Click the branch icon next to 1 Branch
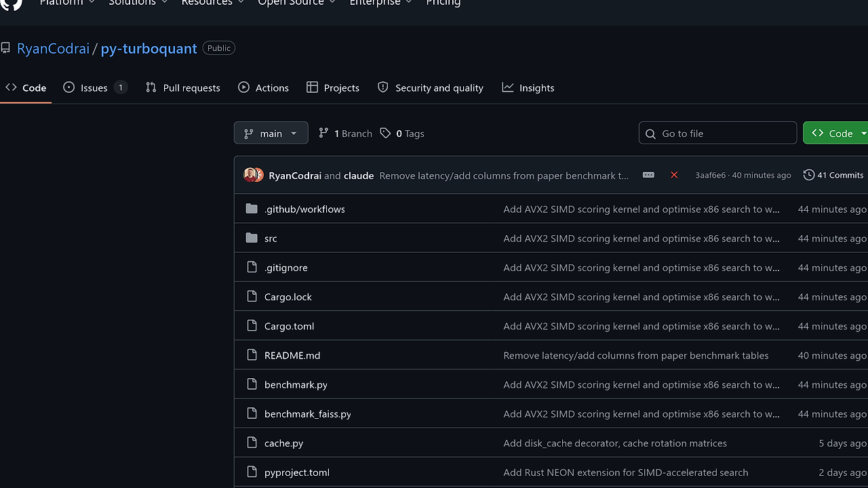Screen dimensions: 868x488 coord(323,133)
